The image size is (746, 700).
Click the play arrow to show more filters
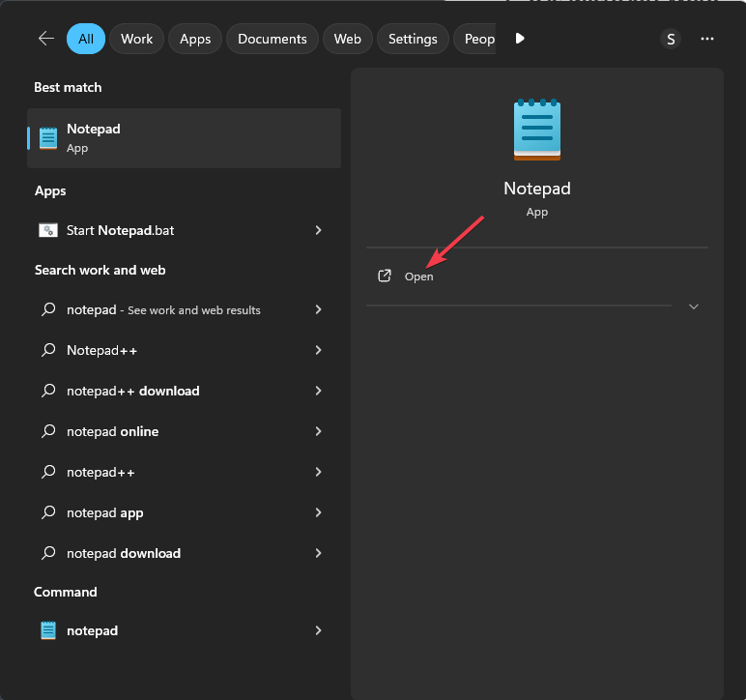(x=520, y=39)
